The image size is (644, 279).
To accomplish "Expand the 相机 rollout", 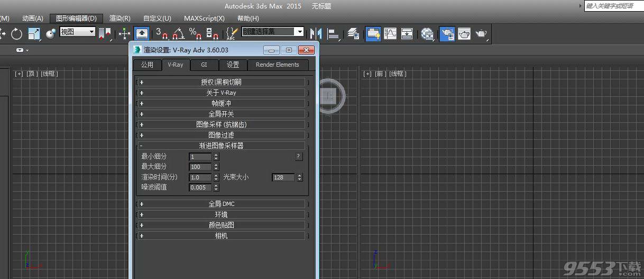I will [x=221, y=236].
